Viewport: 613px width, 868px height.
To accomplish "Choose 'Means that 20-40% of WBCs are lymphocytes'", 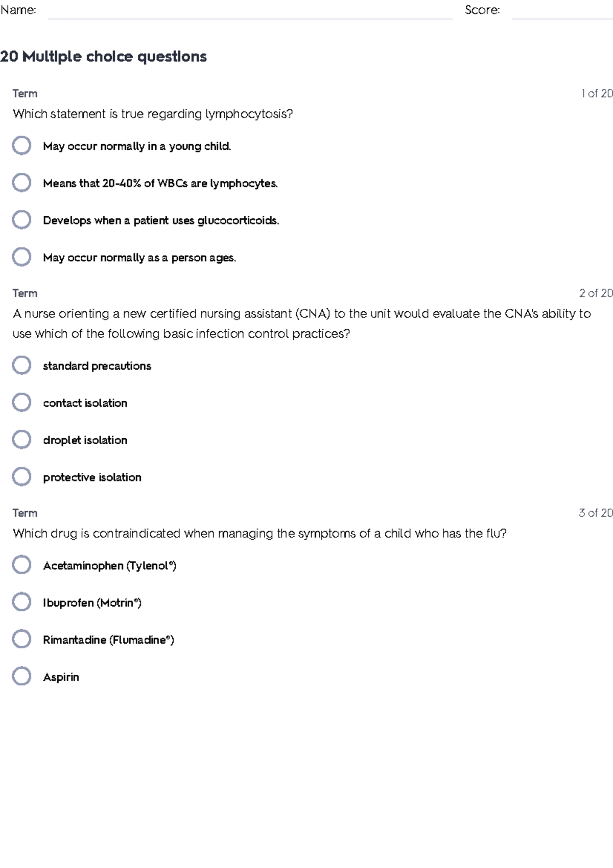I will tap(21, 182).
